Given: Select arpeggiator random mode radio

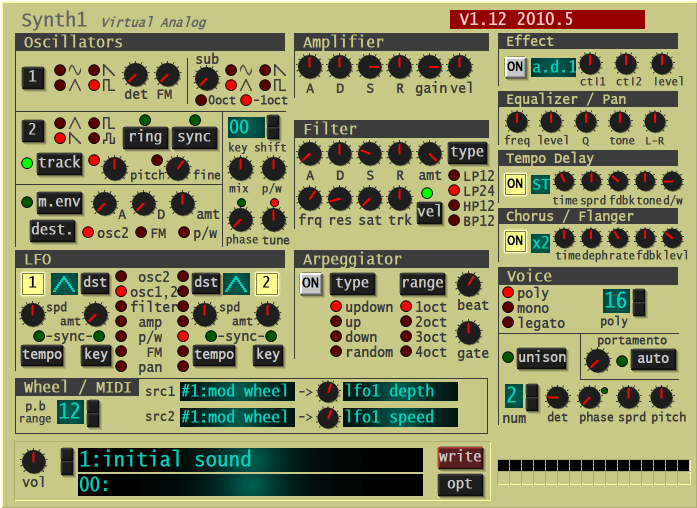Looking at the screenshot, I should [x=336, y=352].
